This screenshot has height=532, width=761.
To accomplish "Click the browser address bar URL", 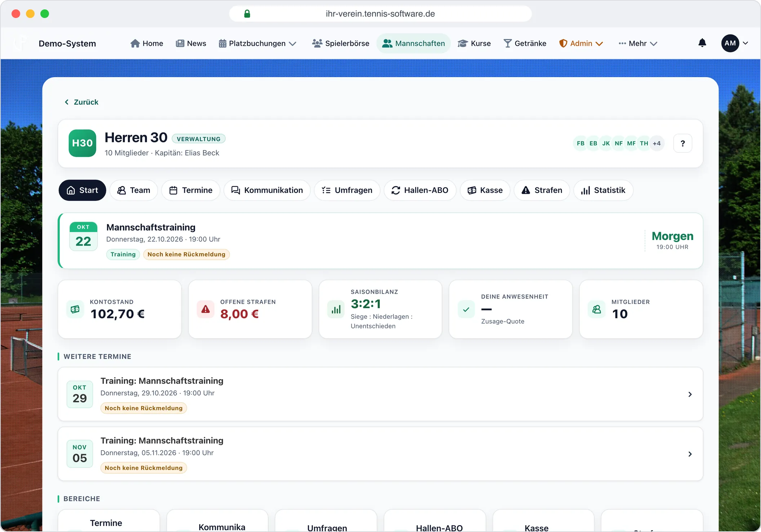I will pyautogui.click(x=380, y=14).
